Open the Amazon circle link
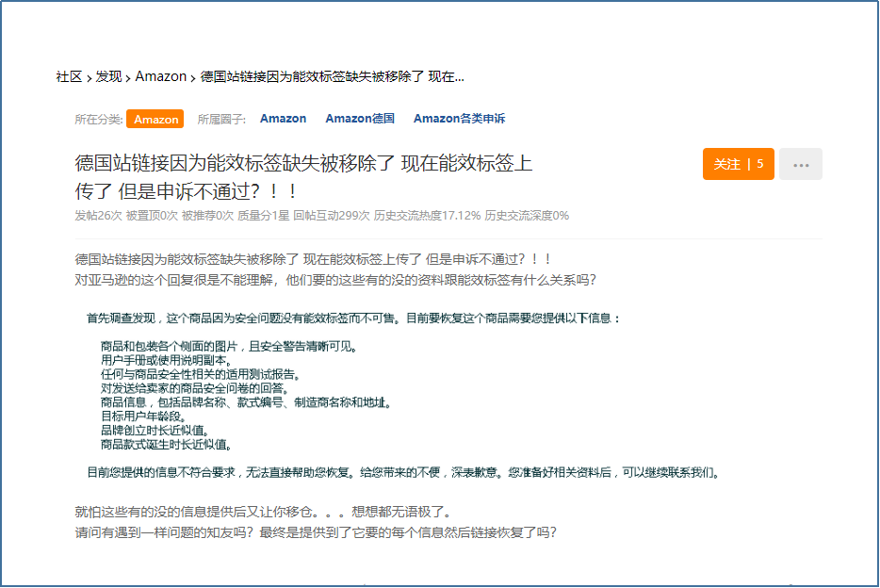Screen dimensions: 880x588 pos(283,119)
